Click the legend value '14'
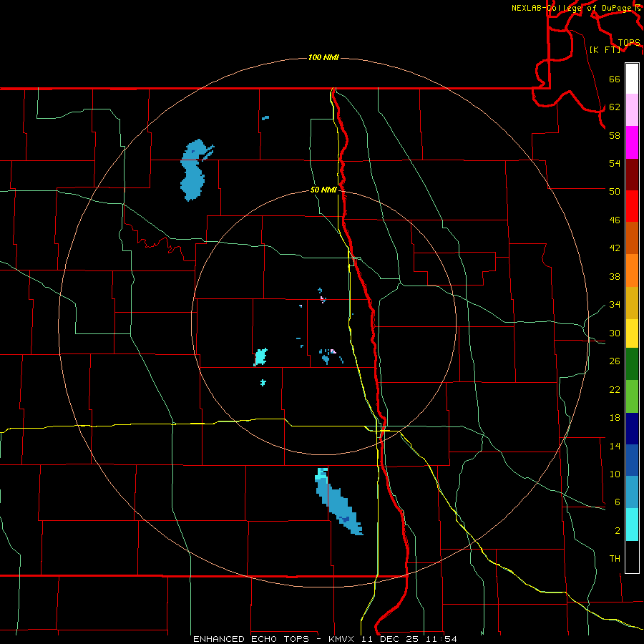Screen dimensions: 644x644 point(615,446)
